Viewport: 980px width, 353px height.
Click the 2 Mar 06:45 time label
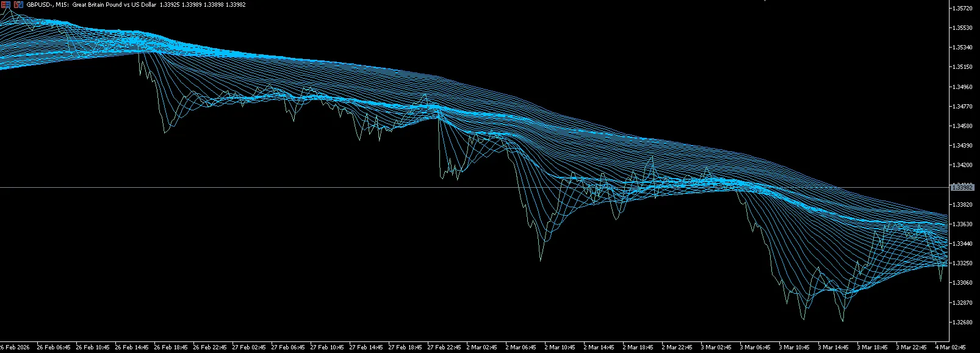click(521, 348)
